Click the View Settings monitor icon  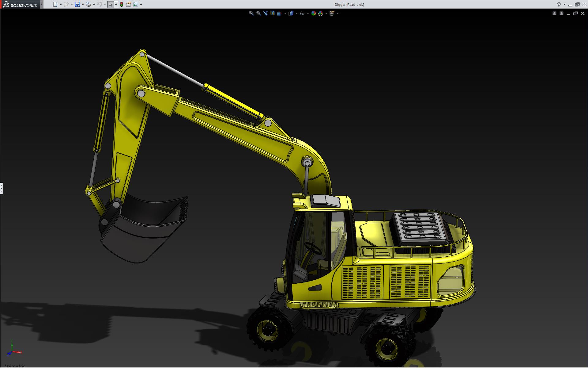point(332,13)
